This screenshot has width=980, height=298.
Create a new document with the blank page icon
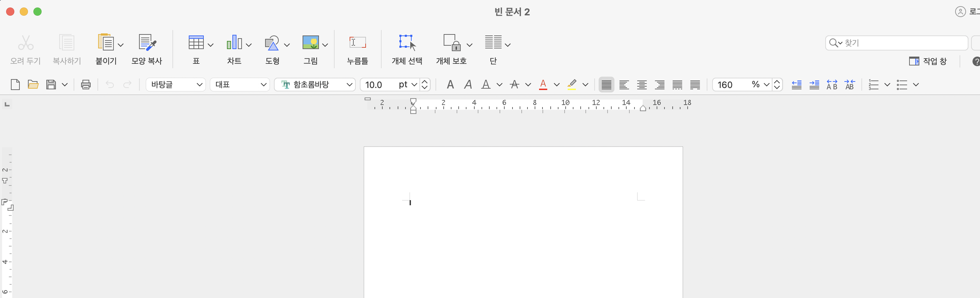click(15, 85)
